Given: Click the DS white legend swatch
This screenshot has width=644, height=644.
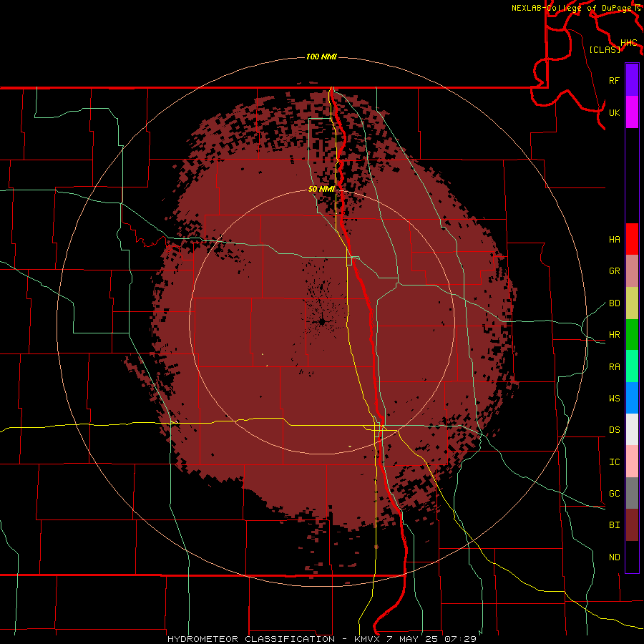Looking at the screenshot, I should pos(632,429).
